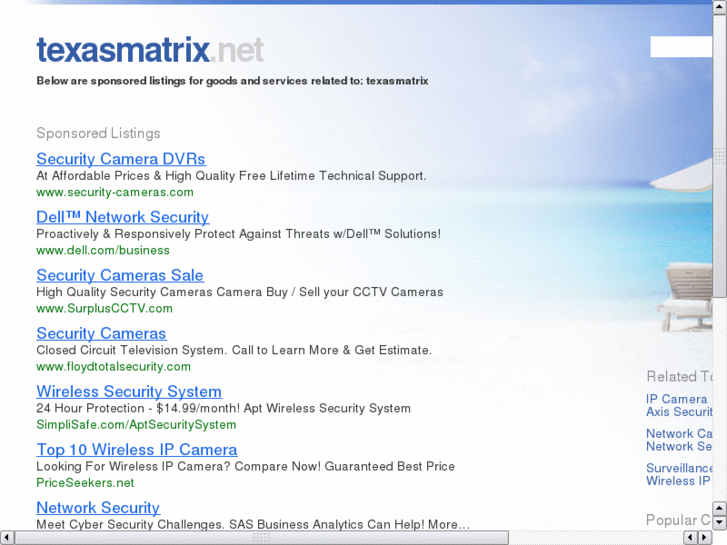This screenshot has height=545, width=727.
Task: Open the Network Se… related topic link
Action: pos(679,446)
